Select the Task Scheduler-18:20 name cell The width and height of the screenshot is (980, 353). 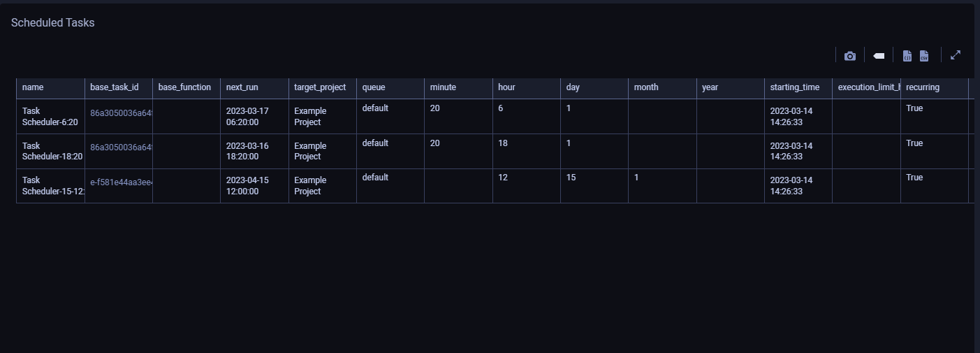point(52,151)
